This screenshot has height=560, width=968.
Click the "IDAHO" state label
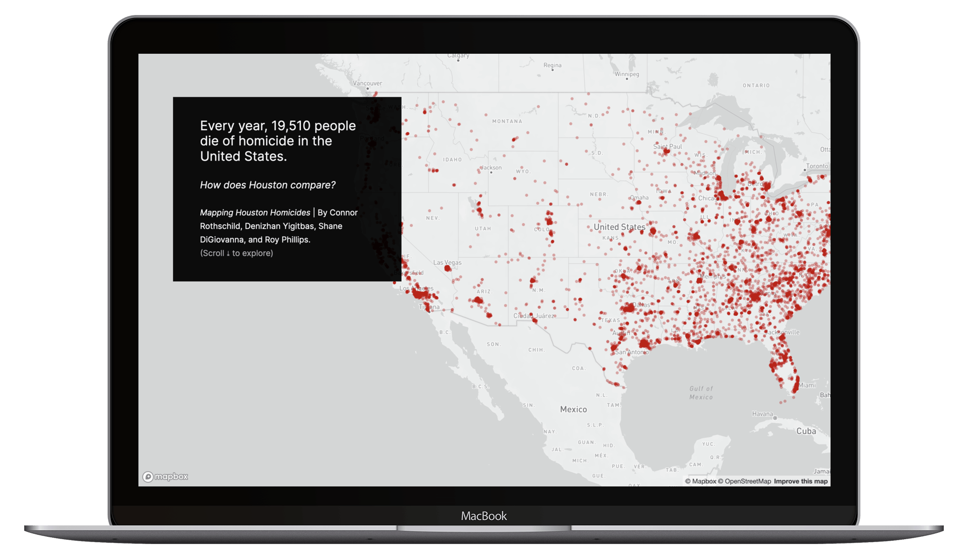[x=453, y=160]
